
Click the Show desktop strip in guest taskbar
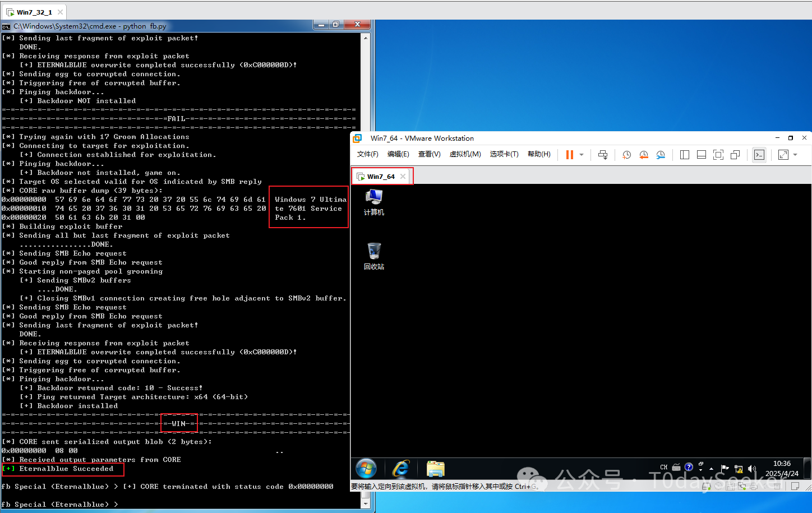[x=808, y=469]
